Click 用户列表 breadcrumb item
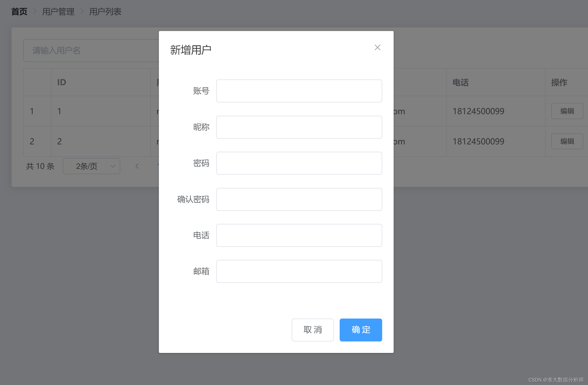Viewport: 588px width, 385px height. point(105,12)
